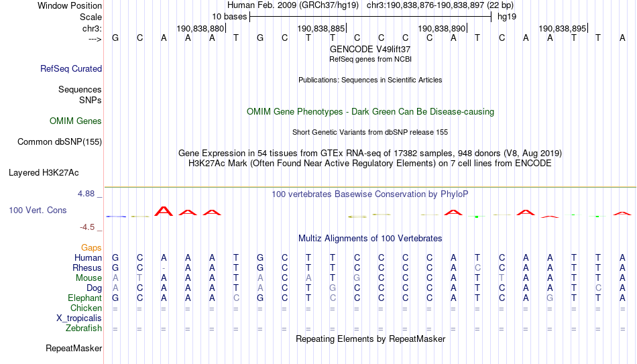Viewport: 637px width, 364px height.
Task: Click coordinate marker 190,838,885
Action: click(x=321, y=28)
